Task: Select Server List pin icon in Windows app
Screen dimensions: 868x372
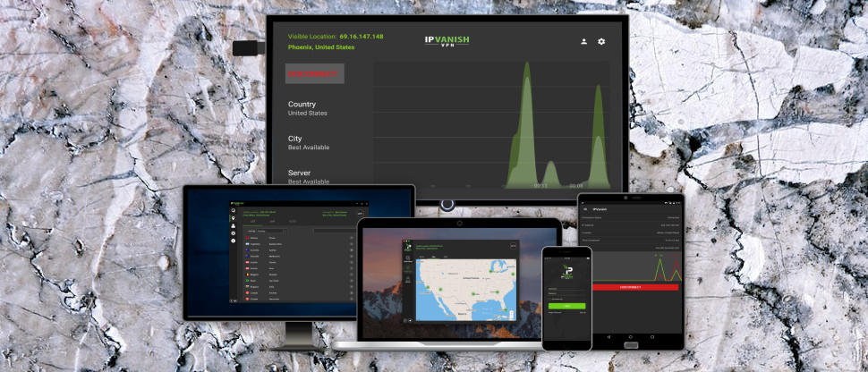Action: [233, 218]
